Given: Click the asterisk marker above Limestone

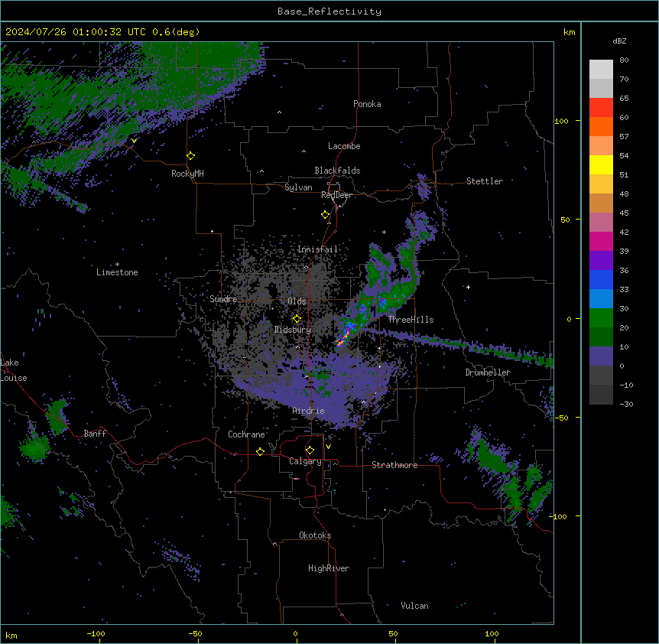Looking at the screenshot, I should point(117,265).
